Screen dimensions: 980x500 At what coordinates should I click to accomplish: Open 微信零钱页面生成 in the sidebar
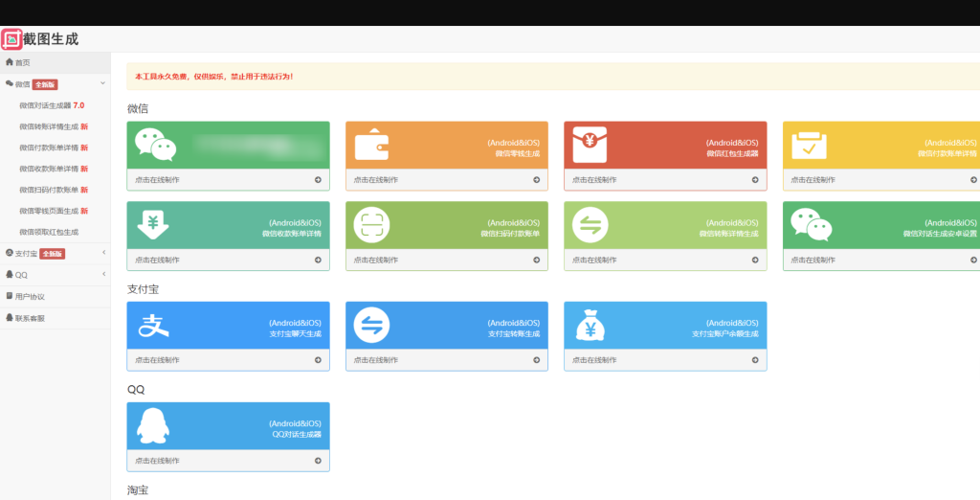(x=54, y=211)
